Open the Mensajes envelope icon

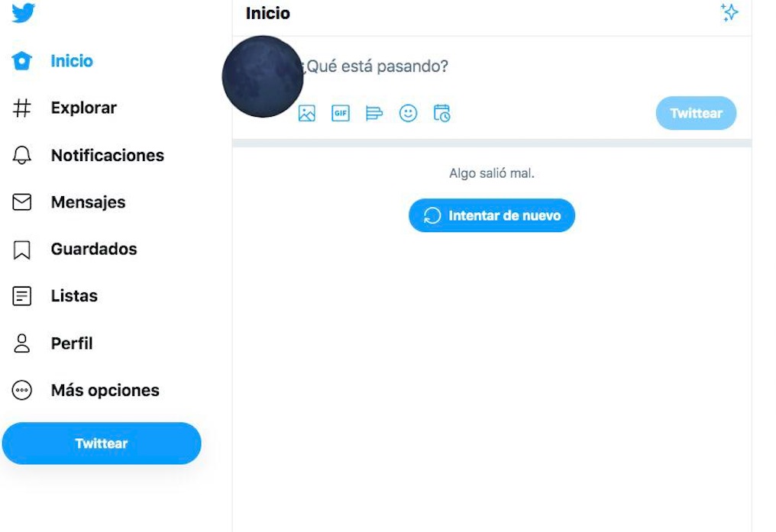24,202
